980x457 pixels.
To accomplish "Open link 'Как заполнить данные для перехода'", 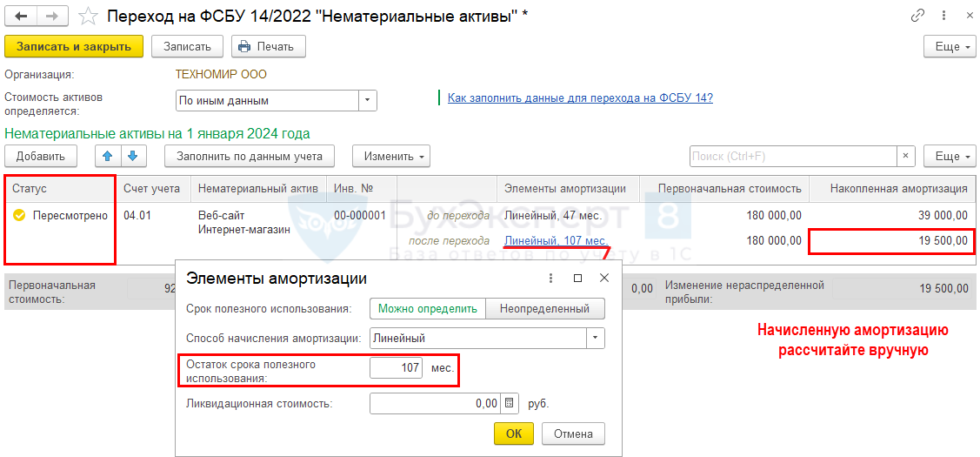I will (580, 97).
